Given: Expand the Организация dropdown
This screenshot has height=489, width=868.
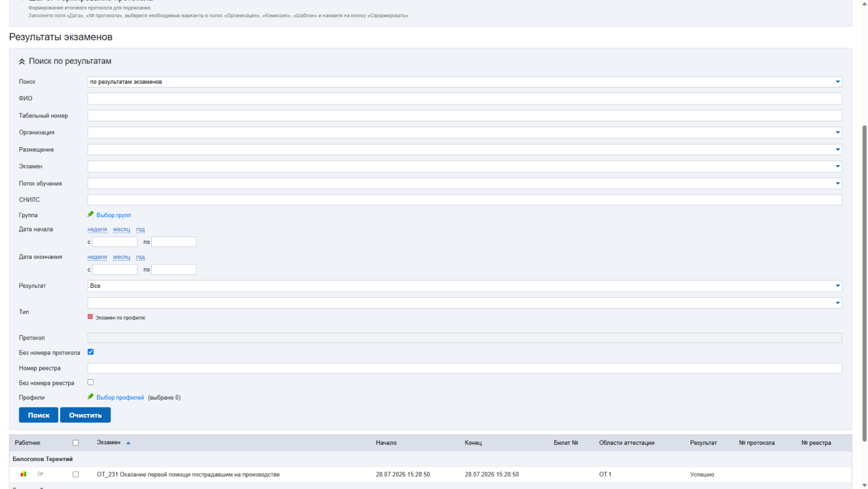Looking at the screenshot, I should click(x=464, y=132).
